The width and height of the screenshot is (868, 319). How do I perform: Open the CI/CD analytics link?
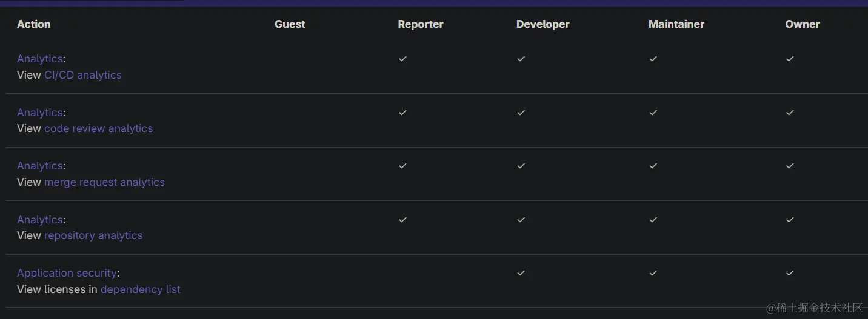click(83, 75)
